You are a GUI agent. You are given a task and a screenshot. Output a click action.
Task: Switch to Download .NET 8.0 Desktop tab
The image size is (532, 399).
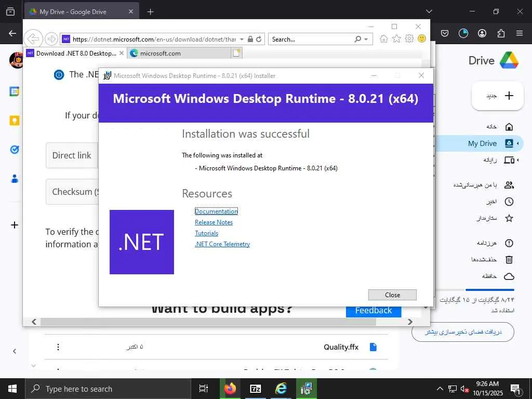click(76, 54)
